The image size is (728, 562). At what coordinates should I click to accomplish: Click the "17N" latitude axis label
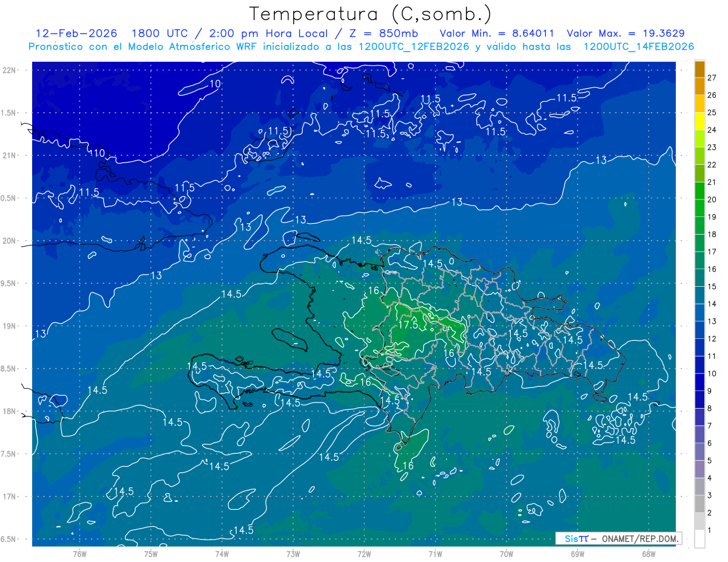click(9, 497)
